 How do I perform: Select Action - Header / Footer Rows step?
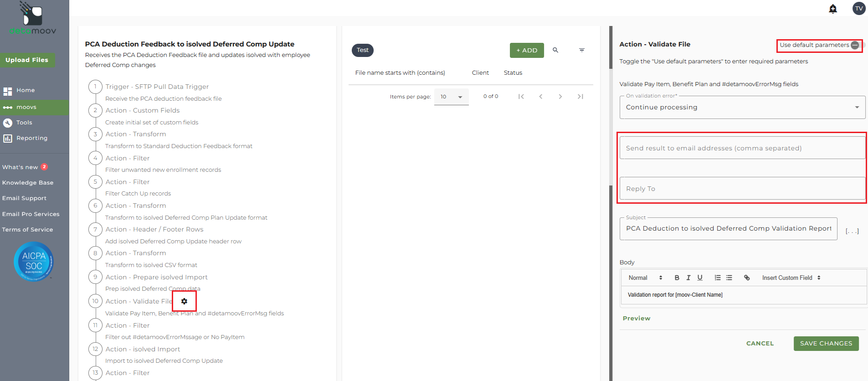coord(154,229)
